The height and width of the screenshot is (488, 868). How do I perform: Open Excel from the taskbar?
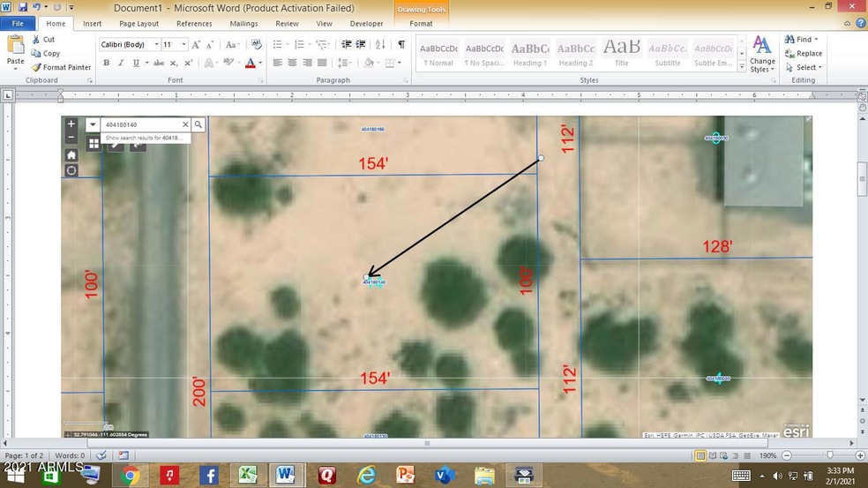(x=248, y=476)
